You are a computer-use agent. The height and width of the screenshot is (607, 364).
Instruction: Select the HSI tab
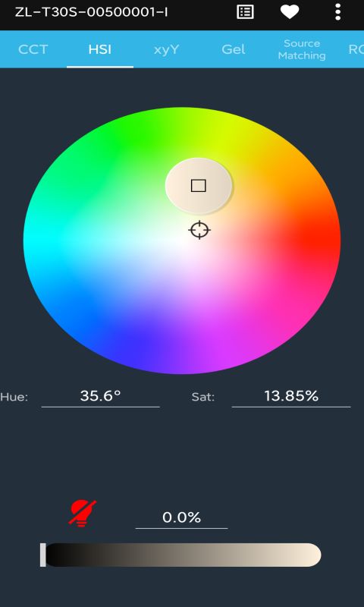point(100,49)
